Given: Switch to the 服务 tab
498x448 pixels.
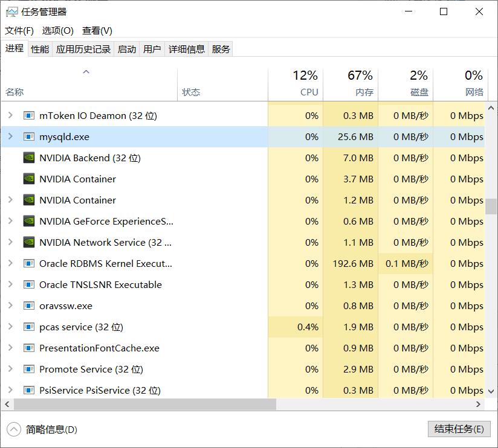Looking at the screenshot, I should pos(221,49).
